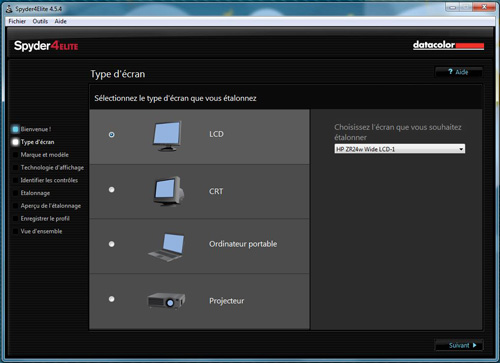
Task: Select the Aperçu de l'étalonnage step
Action: point(51,206)
